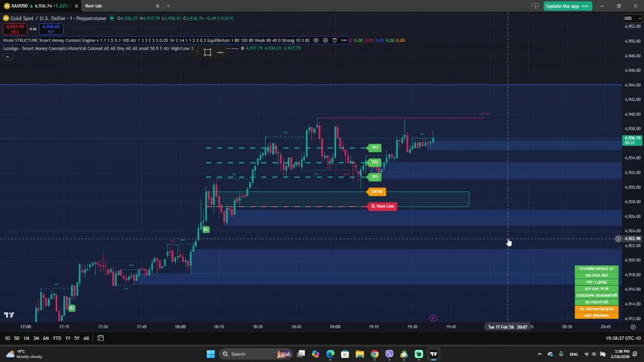This screenshot has width=644, height=362.
Task: Open new tab with plus icon
Action: click(x=168, y=6)
